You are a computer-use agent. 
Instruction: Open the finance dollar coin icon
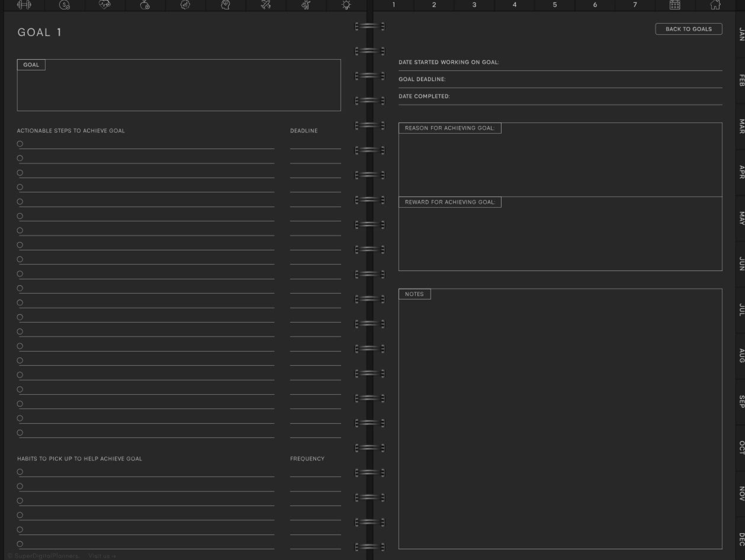coord(65,5)
